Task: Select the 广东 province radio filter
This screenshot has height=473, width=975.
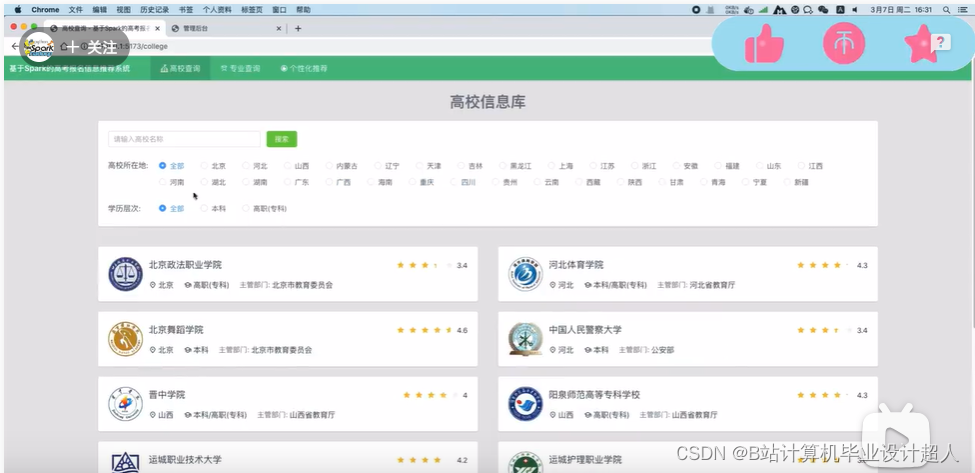Action: coord(287,182)
